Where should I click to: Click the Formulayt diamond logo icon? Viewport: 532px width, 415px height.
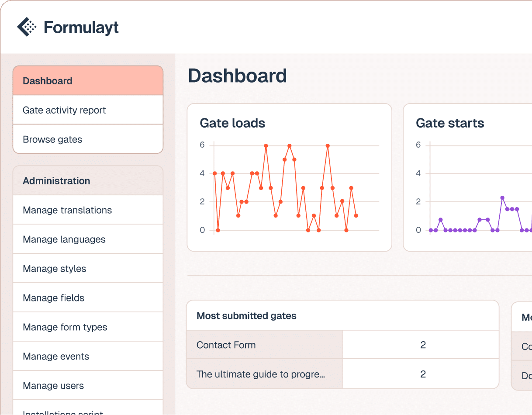point(27,27)
